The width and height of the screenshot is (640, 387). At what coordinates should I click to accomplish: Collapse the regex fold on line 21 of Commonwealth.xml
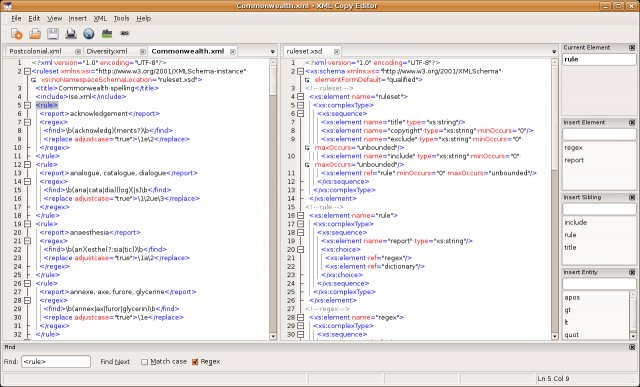(x=27, y=241)
